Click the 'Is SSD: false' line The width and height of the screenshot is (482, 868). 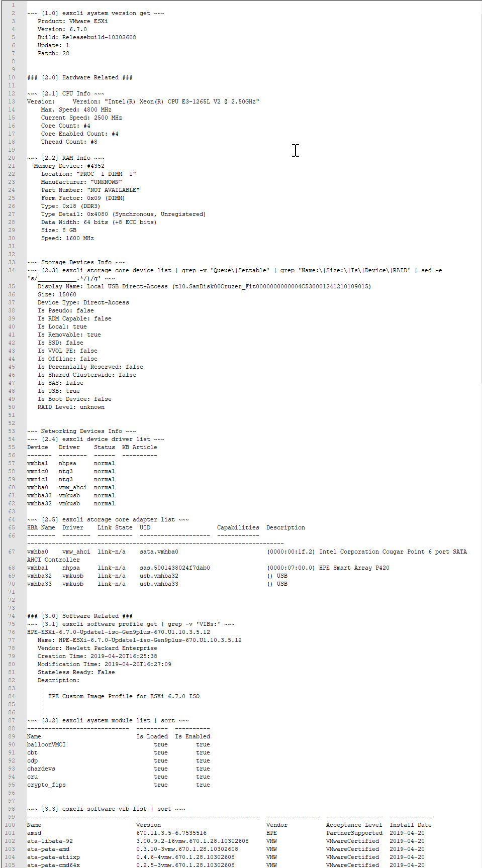coord(60,343)
